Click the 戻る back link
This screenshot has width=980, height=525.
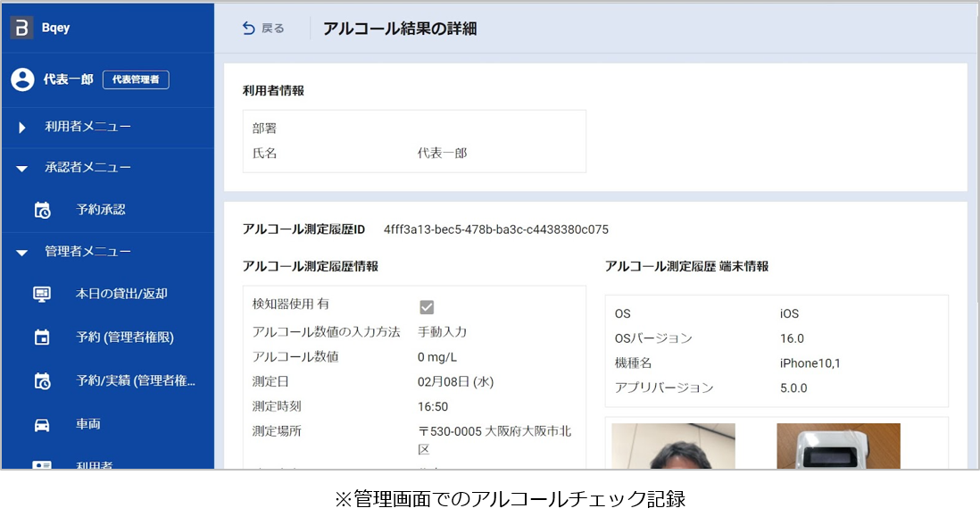coord(272,29)
